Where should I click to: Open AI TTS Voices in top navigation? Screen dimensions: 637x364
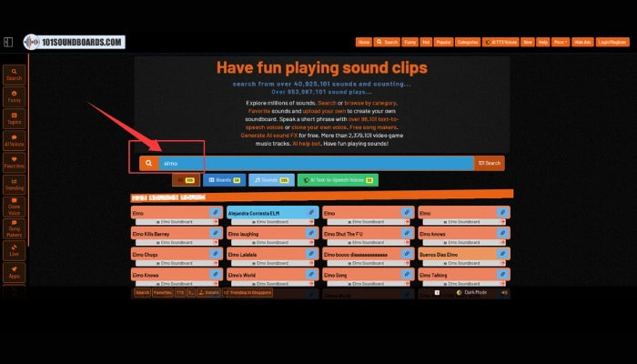pos(500,42)
